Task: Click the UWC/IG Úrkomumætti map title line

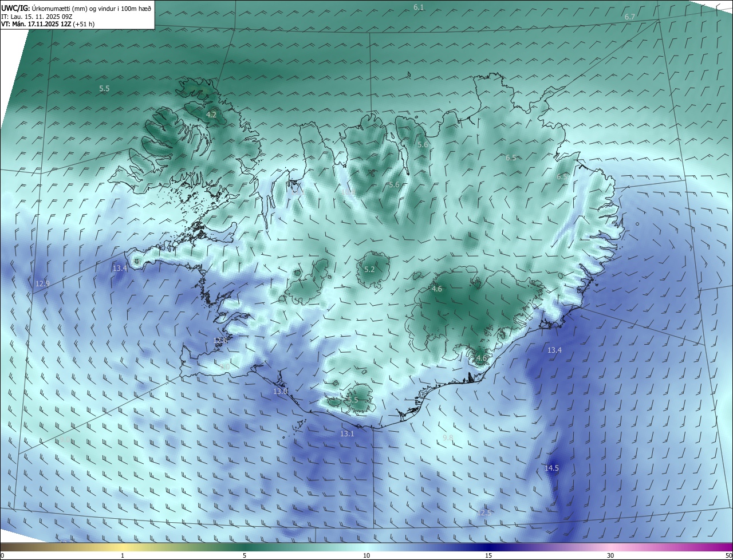Action: [x=76, y=9]
